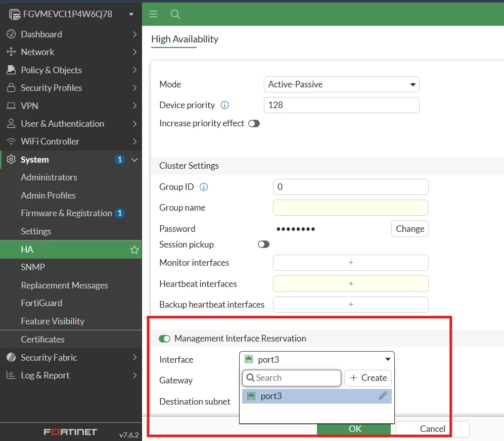Click the Network arrows icon

pyautogui.click(x=11, y=52)
